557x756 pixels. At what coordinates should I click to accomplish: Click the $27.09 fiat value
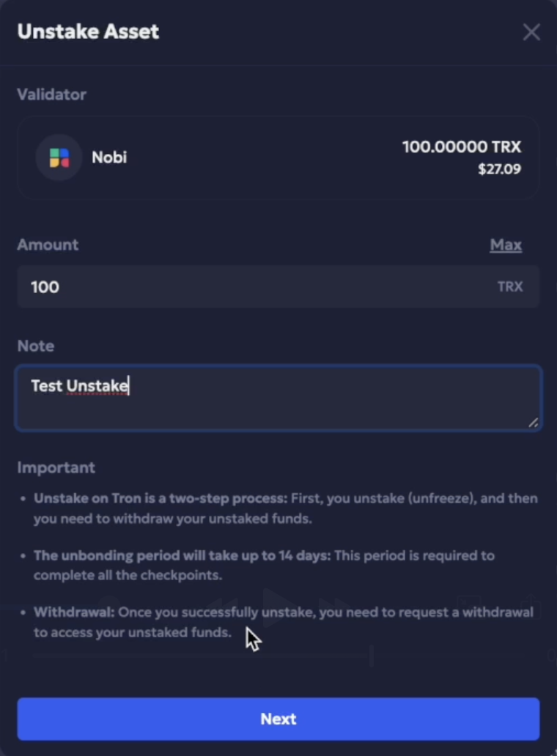[x=499, y=168]
